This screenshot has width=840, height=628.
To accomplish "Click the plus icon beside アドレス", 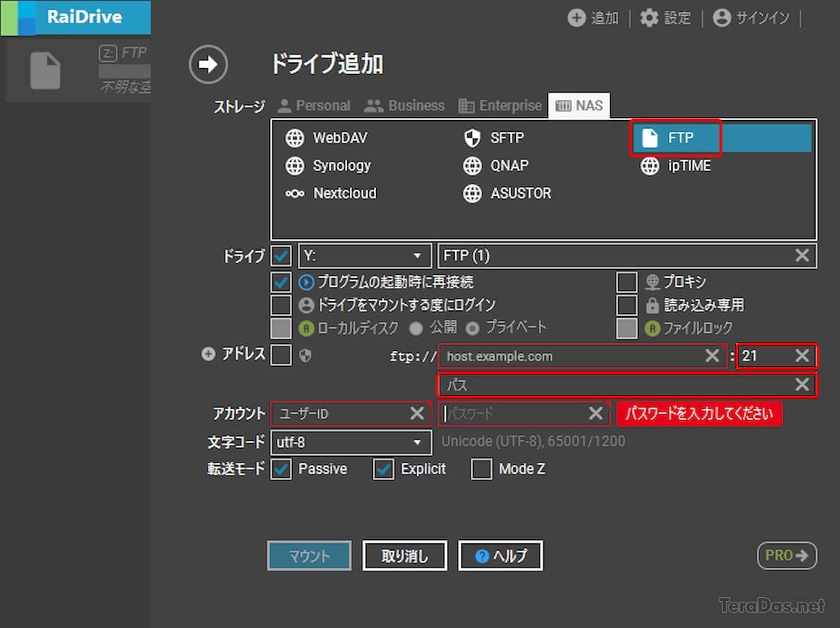I will (x=208, y=354).
